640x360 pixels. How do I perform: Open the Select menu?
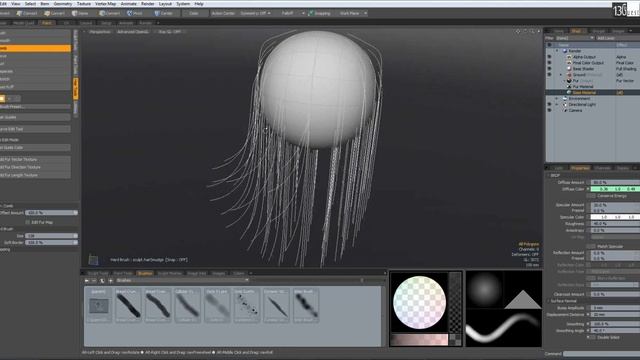(x=30, y=4)
